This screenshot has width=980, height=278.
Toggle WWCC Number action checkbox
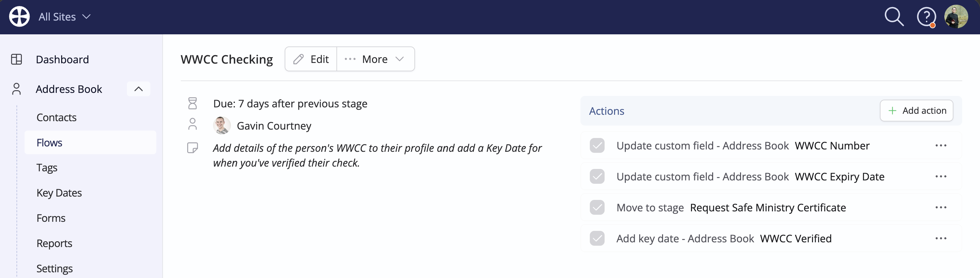[597, 146]
